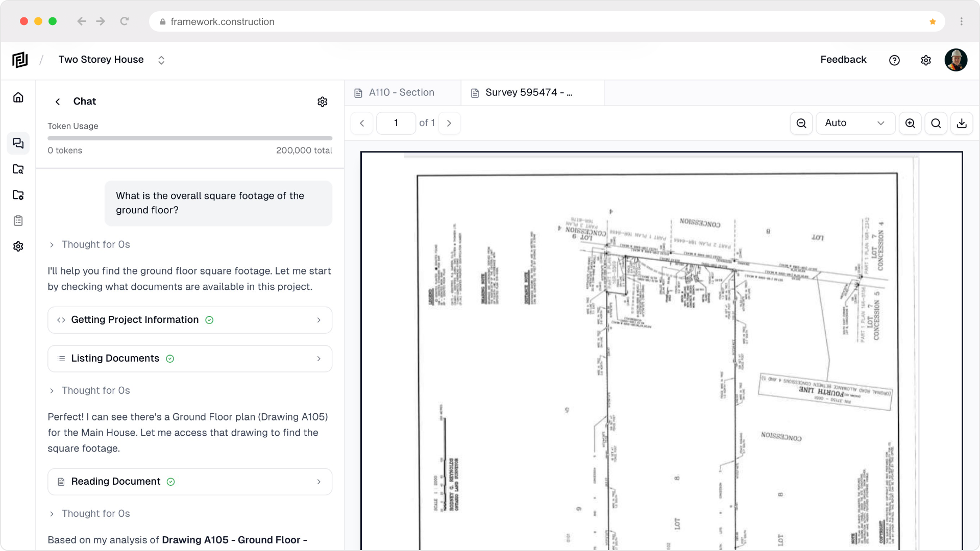The image size is (980, 551).
Task: Open the help question mark icon
Action: coord(894,60)
